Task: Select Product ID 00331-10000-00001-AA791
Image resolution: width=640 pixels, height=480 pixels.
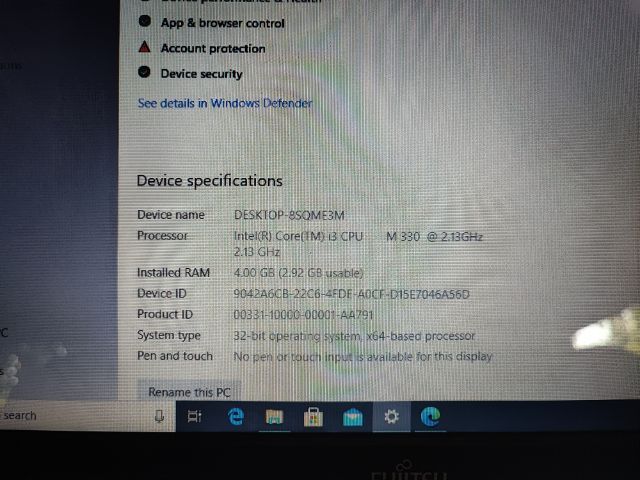Action: tap(303, 315)
